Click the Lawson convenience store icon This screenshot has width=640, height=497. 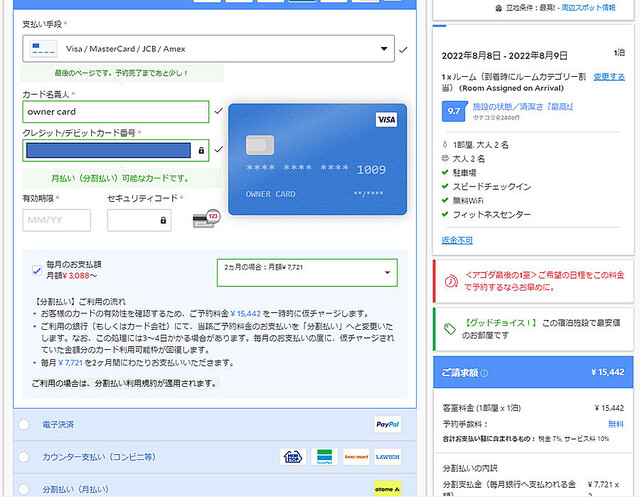coord(387,456)
